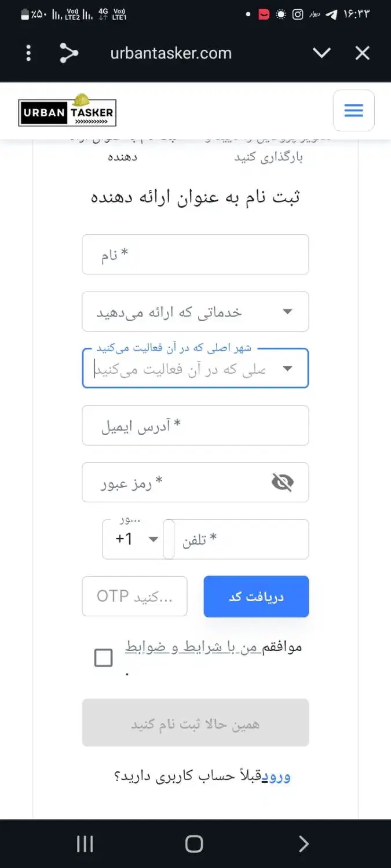Tap the urbantasker.com address bar
This screenshot has width=391, height=868.
[x=170, y=53]
